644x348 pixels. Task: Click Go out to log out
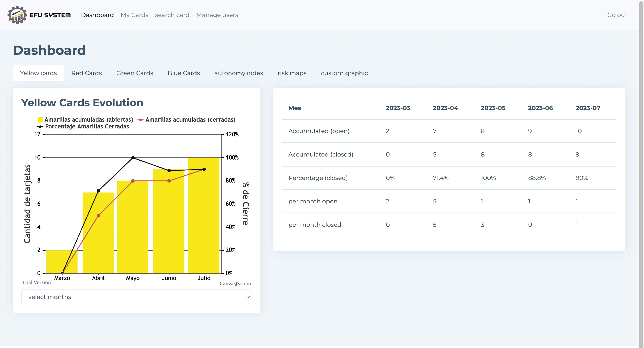coord(617,15)
